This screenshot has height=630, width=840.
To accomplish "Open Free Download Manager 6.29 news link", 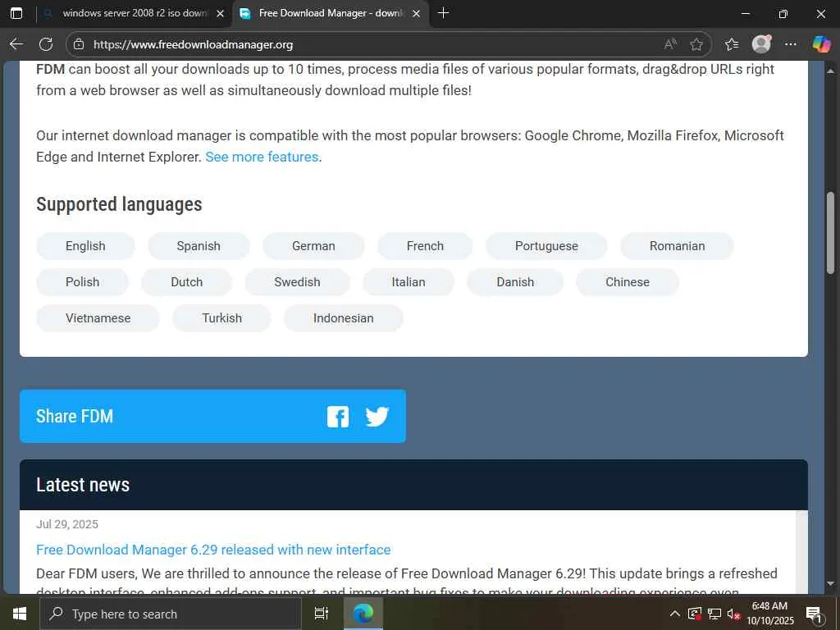I will (213, 550).
